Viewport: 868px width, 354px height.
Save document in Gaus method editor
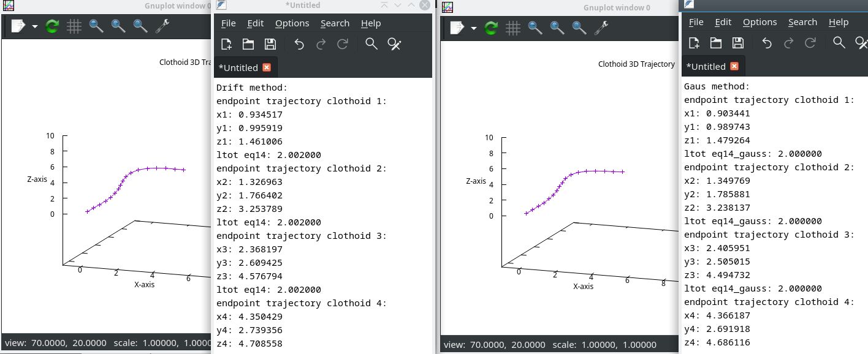pyautogui.click(x=738, y=42)
